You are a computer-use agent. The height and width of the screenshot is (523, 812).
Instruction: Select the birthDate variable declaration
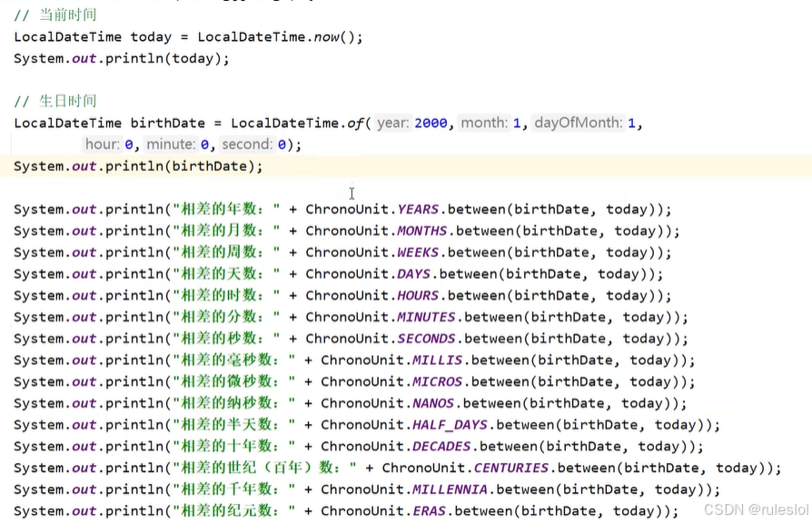tap(167, 123)
